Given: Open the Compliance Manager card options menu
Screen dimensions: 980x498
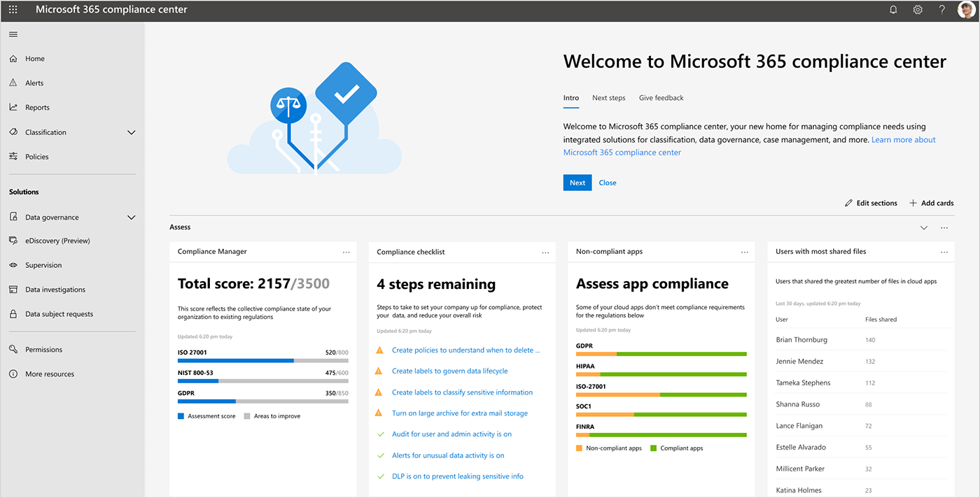Looking at the screenshot, I should 346,251.
